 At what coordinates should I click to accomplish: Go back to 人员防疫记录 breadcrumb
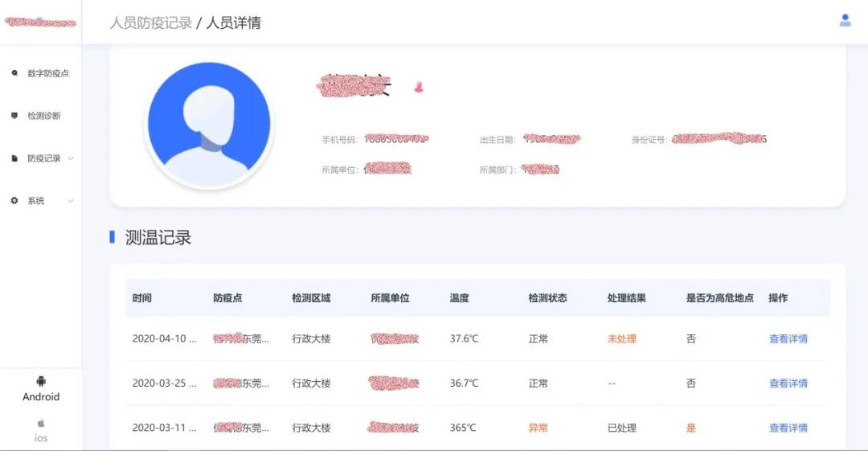(x=150, y=23)
